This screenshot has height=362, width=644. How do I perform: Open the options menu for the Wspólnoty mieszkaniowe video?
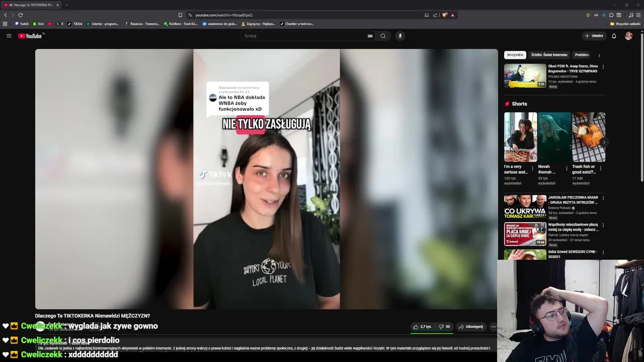pos(603,225)
